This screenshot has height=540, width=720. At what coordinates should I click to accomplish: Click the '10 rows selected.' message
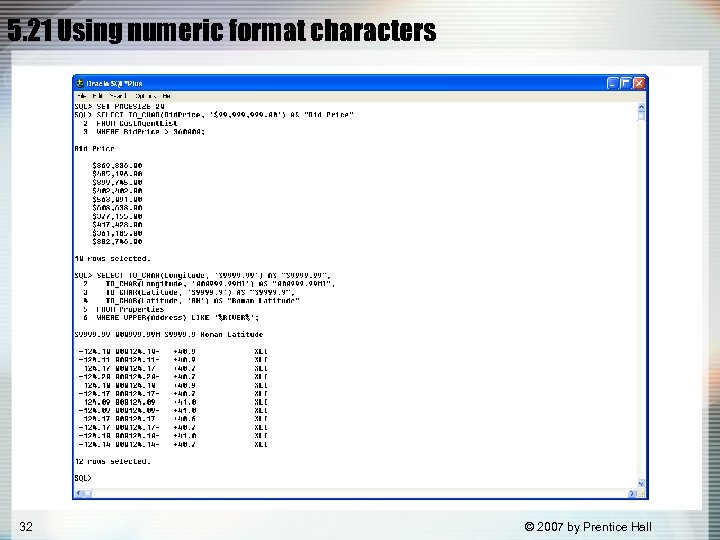[112, 259]
